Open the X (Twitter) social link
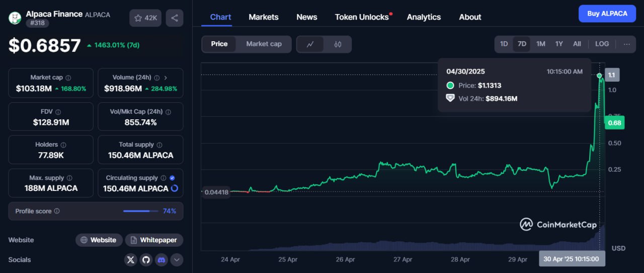The image size is (644, 273). coord(131,260)
